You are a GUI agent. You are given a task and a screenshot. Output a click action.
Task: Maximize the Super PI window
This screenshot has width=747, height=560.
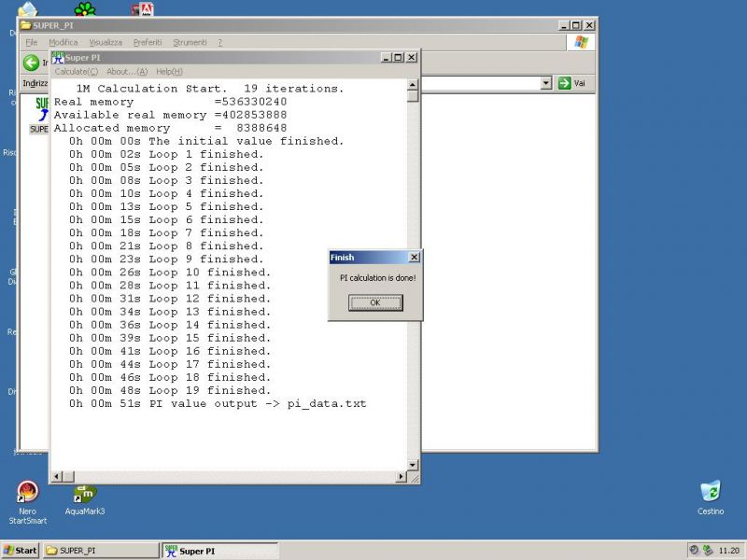399,58
